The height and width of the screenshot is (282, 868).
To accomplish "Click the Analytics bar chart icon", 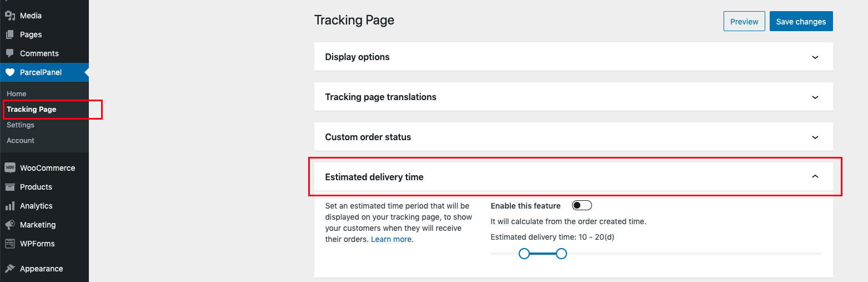I will (x=9, y=206).
